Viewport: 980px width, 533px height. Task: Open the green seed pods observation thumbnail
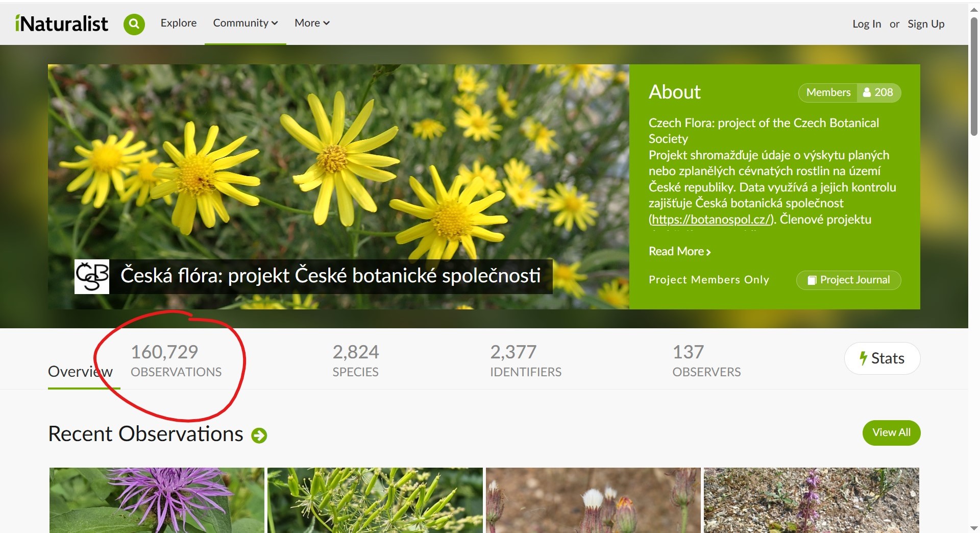coord(375,500)
